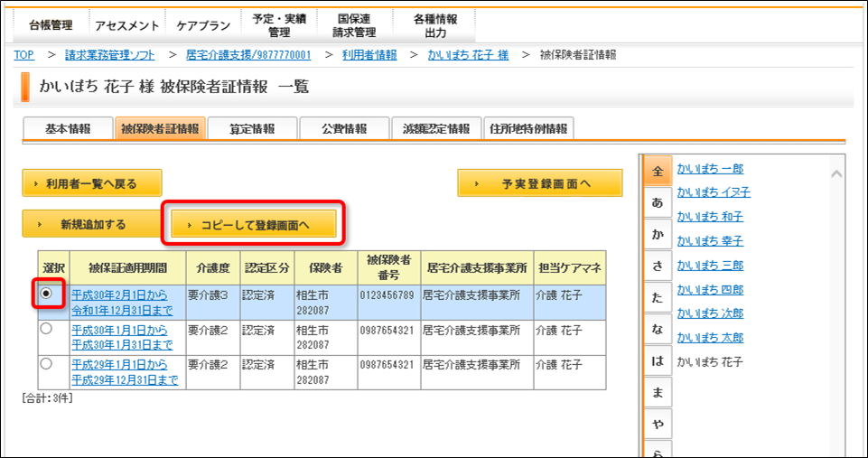Select the か index filter
The height and width of the screenshot is (458, 868).
pyautogui.click(x=658, y=234)
